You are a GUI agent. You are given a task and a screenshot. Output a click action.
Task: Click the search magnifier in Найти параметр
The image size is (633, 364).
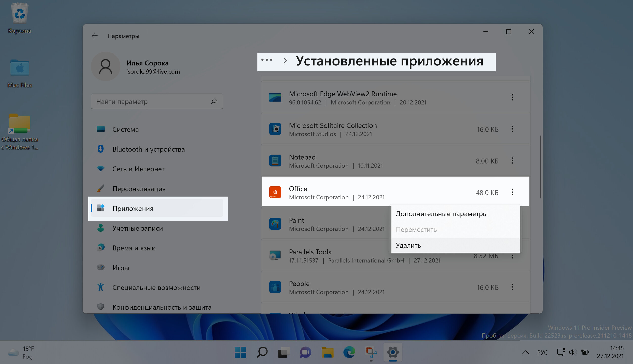pyautogui.click(x=214, y=101)
